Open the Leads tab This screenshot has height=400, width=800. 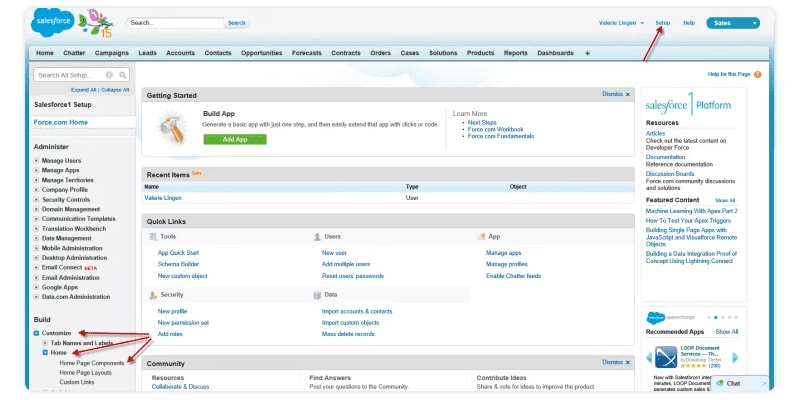click(x=147, y=53)
